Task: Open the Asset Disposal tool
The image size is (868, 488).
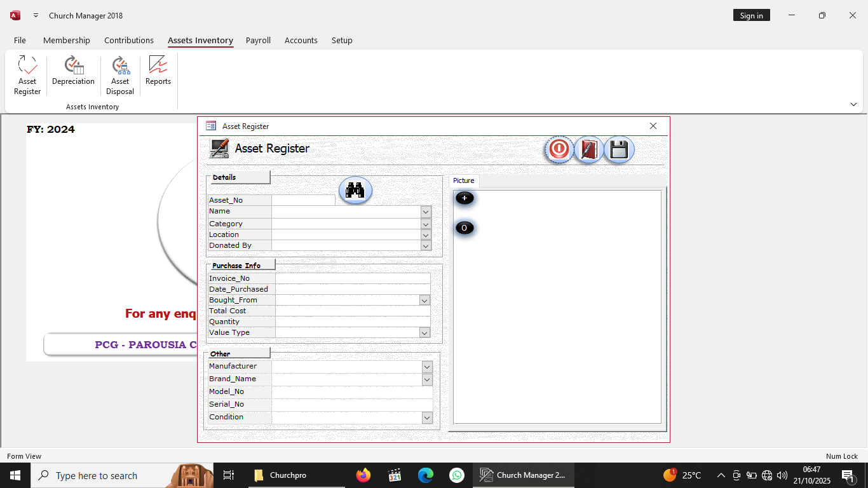Action: click(120, 75)
